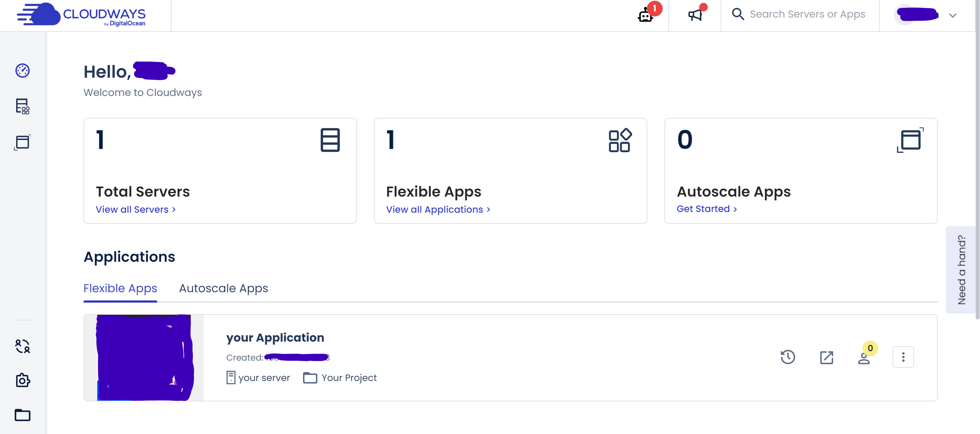Image resolution: width=980 pixels, height=434 pixels.
Task: Open the application's team member icon
Action: point(864,359)
